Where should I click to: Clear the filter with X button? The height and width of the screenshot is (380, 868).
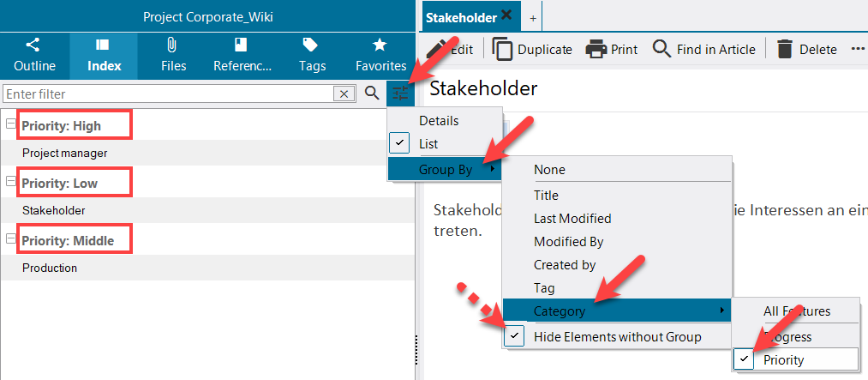pos(344,93)
